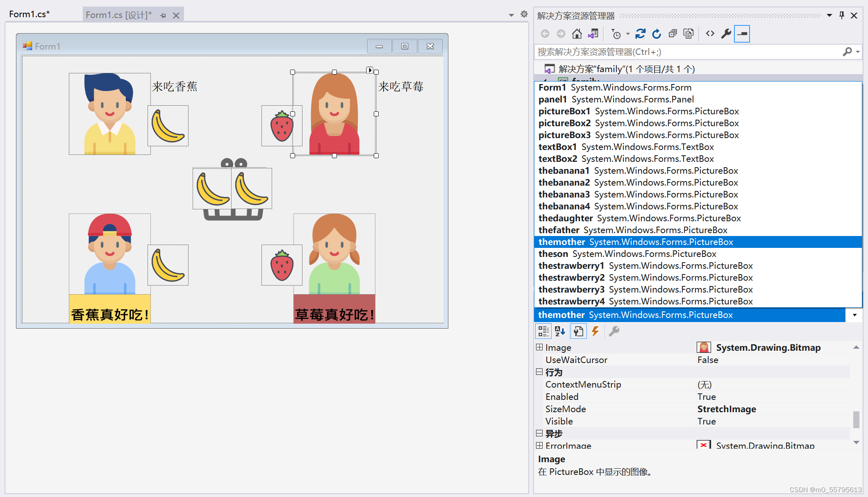Expand the Image property node

tap(539, 347)
